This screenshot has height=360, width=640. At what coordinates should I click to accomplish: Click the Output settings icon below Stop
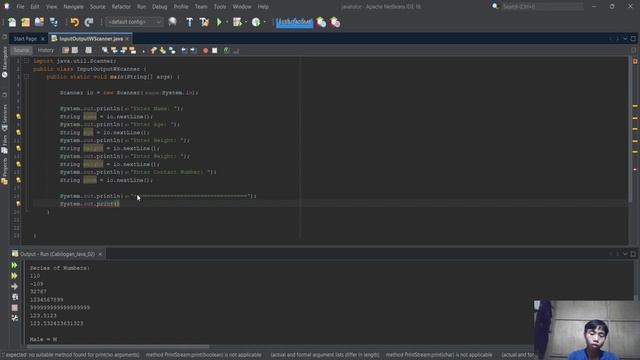[15, 318]
